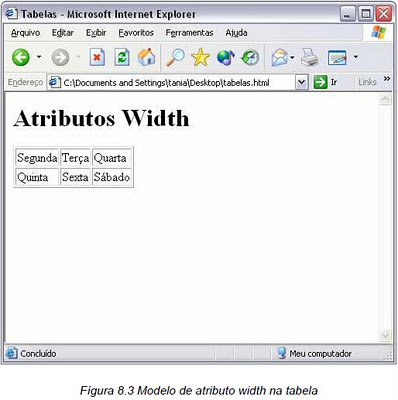Click the Segunda table cell
The width and height of the screenshot is (398, 400).
[37, 158]
